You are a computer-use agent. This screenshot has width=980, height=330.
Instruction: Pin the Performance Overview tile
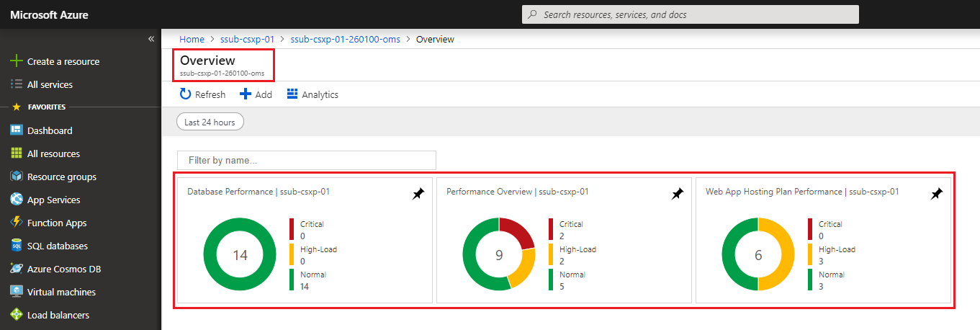pos(677,194)
